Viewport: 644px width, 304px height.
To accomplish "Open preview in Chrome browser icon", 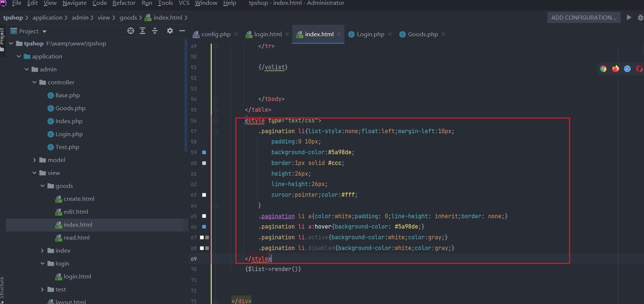I will click(x=603, y=69).
